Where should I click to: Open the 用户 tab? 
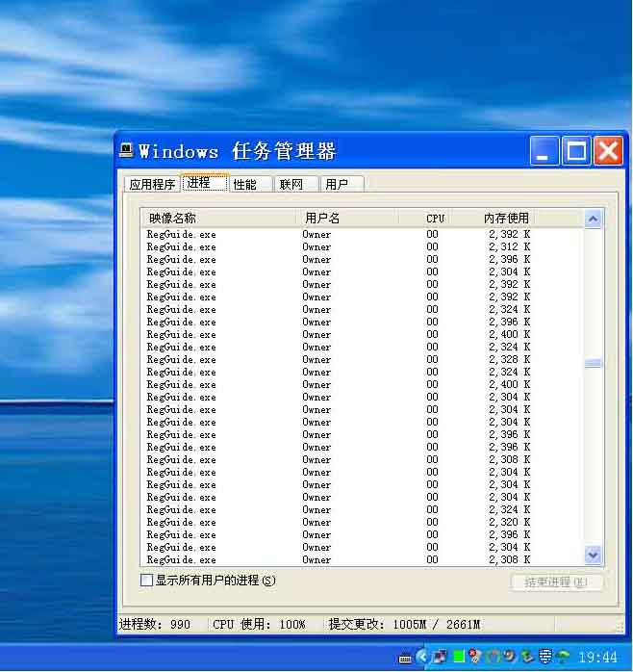click(x=342, y=184)
